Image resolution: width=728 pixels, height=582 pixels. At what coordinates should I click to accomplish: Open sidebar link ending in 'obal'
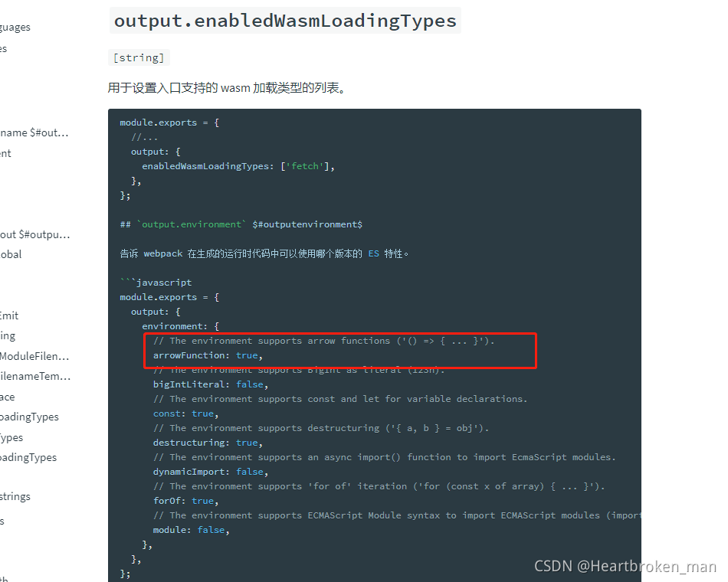click(x=11, y=254)
